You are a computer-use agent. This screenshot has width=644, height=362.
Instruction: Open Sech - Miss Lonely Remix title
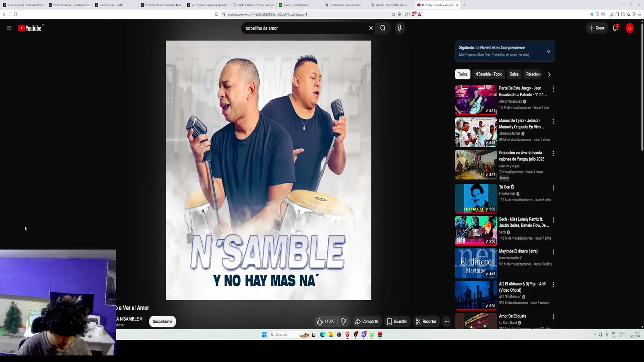coord(524,222)
